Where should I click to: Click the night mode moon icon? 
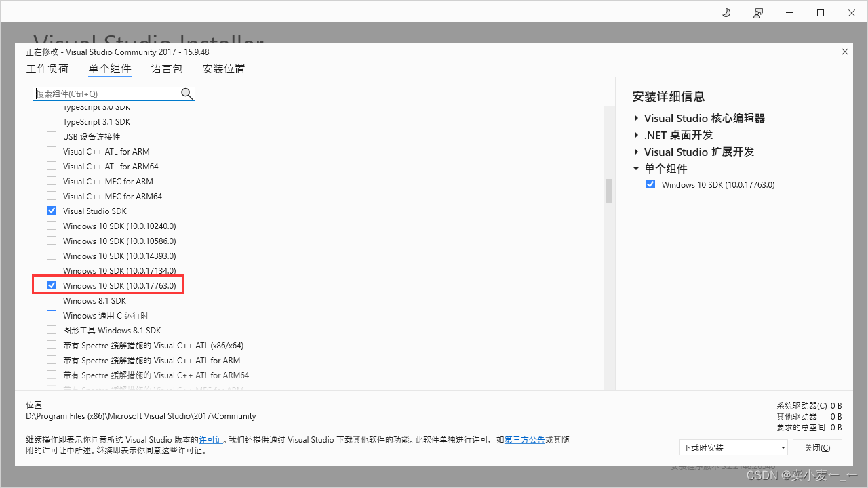click(x=726, y=12)
